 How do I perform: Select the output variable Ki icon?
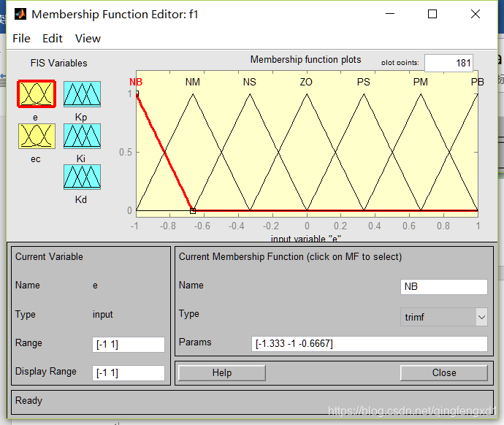pos(82,137)
